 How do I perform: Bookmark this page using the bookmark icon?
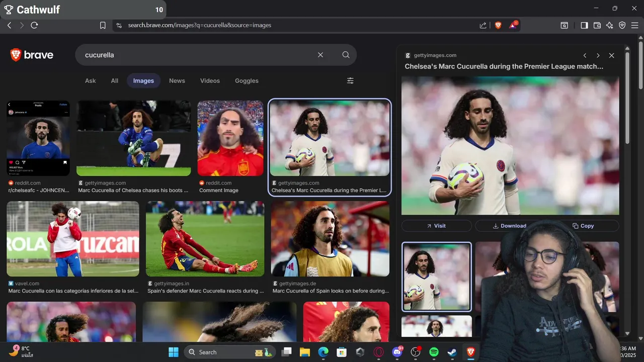coord(103,25)
